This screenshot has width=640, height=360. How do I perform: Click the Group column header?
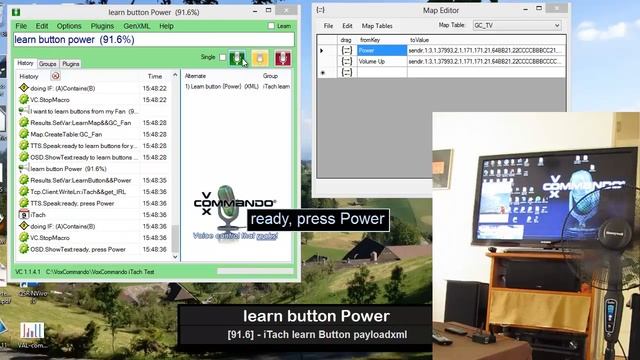270,76
